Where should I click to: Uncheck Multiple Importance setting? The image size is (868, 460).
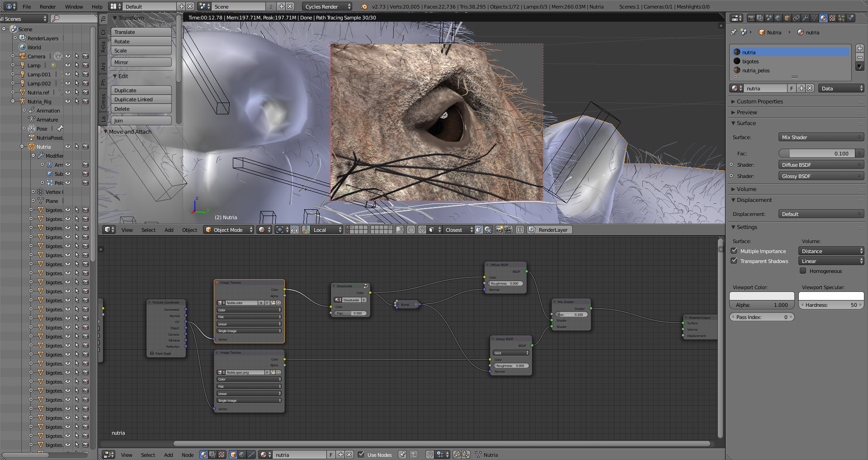pos(734,251)
